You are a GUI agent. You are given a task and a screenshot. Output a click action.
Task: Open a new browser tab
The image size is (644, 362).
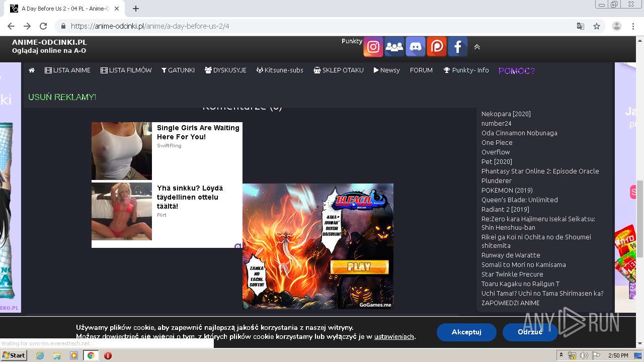(136, 9)
